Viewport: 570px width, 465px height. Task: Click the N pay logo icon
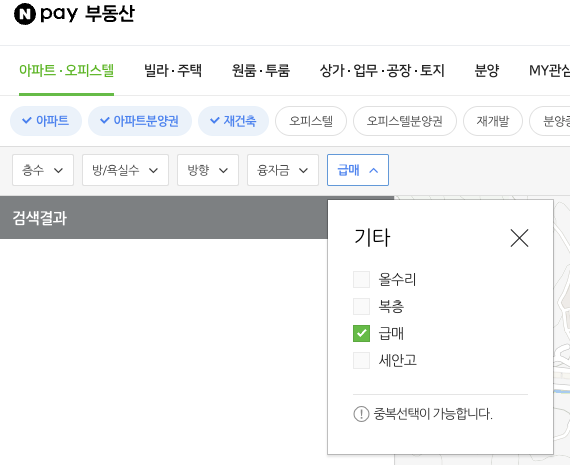25,14
